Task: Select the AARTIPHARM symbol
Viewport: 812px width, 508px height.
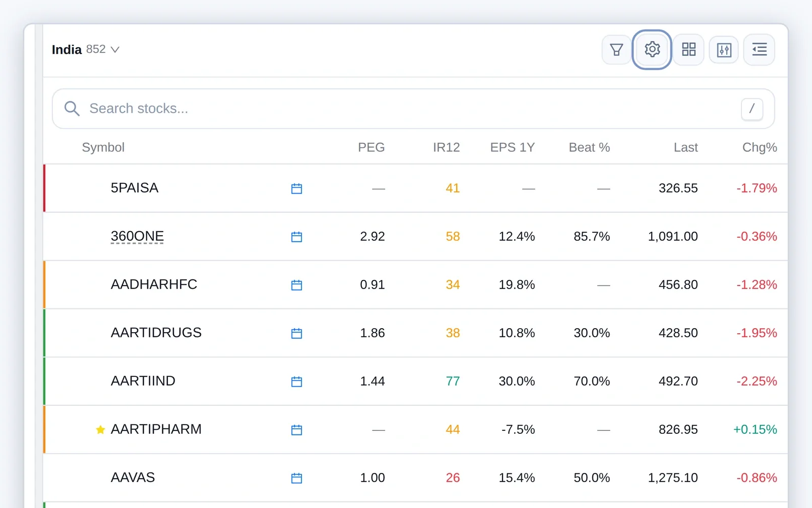Action: [156, 429]
